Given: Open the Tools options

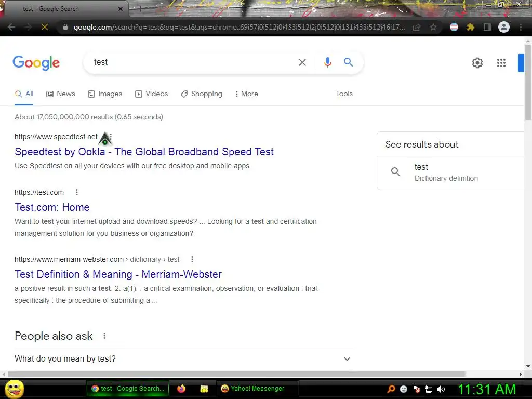Looking at the screenshot, I should point(344,94).
